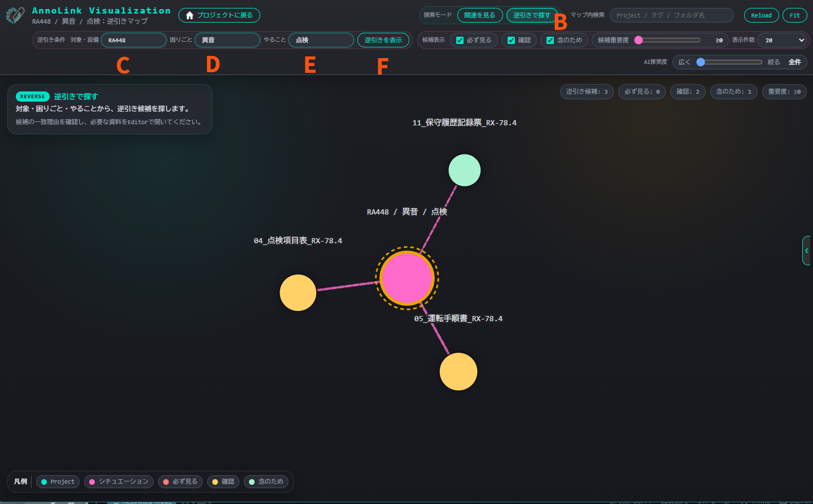The width and height of the screenshot is (813, 504).
Task: Click the 必ず見る: 0 badge
Action: 642,91
